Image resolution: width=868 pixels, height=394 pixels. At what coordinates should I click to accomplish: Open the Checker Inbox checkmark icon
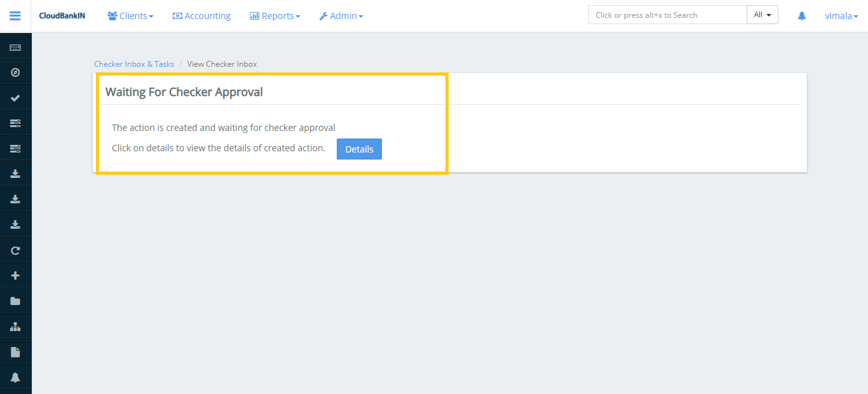[x=15, y=97]
